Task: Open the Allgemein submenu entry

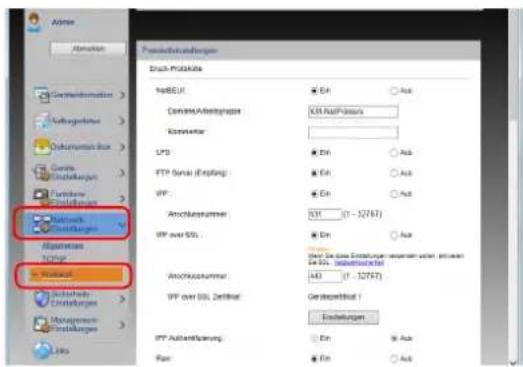Action: pos(63,246)
